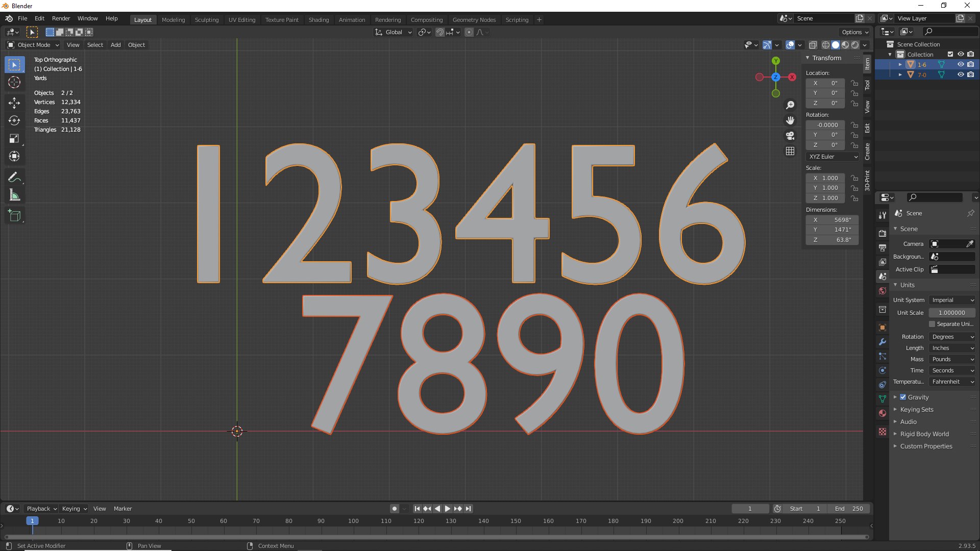Toggle Collection exclude checkbox
This screenshot has height=551, width=980.
click(x=950, y=54)
